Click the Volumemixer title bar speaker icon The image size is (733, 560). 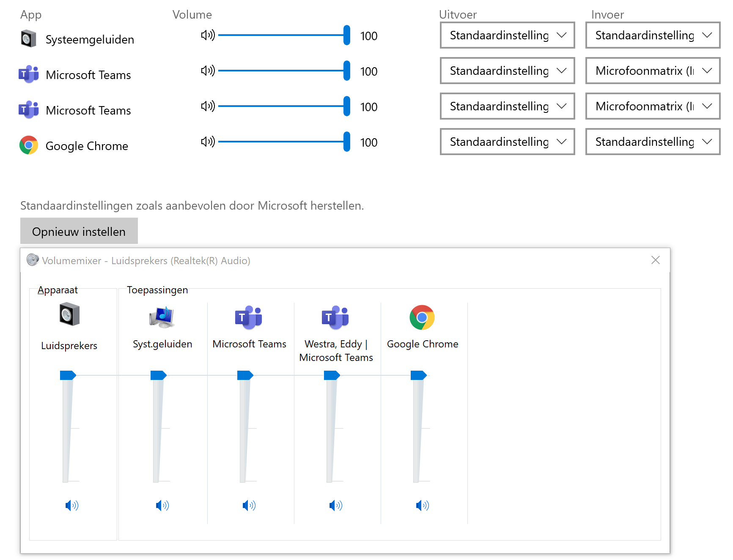tap(33, 260)
